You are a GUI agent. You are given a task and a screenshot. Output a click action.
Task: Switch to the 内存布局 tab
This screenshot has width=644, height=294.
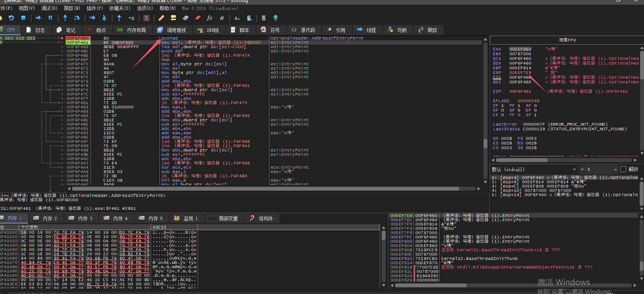point(132,30)
